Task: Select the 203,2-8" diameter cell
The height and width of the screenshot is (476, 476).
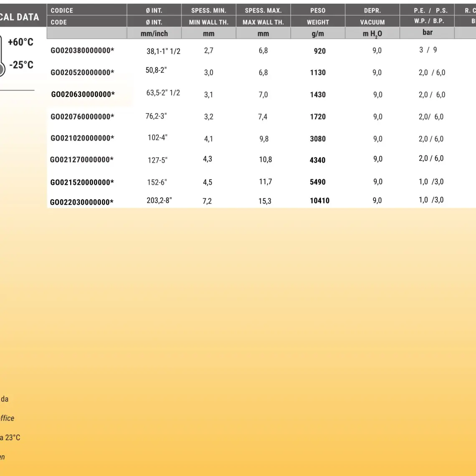Action: pos(159,200)
